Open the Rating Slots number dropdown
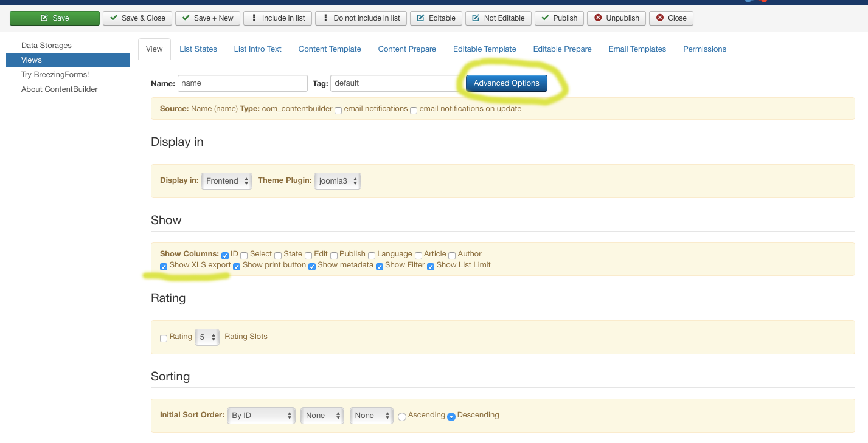Viewport: 868px width, 443px height. point(207,337)
